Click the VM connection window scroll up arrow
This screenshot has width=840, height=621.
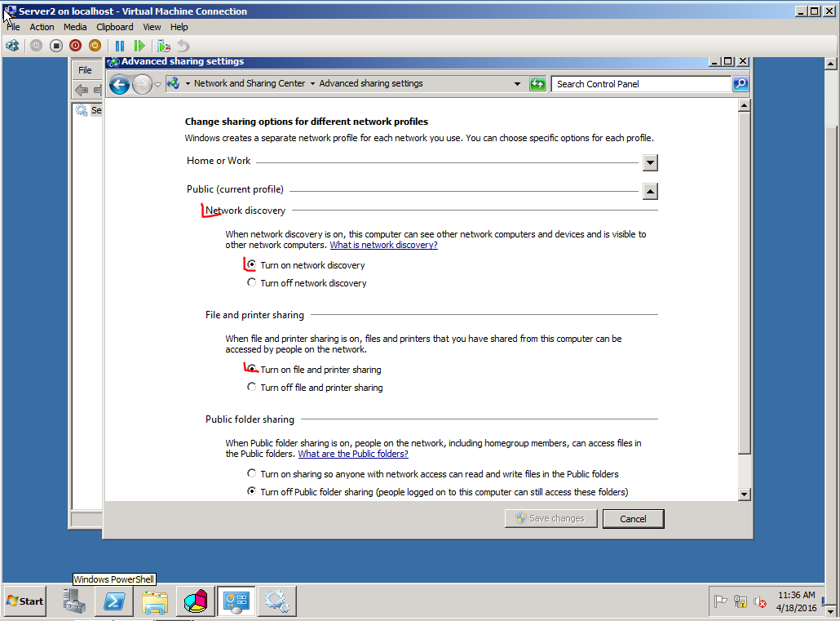pyautogui.click(x=831, y=64)
